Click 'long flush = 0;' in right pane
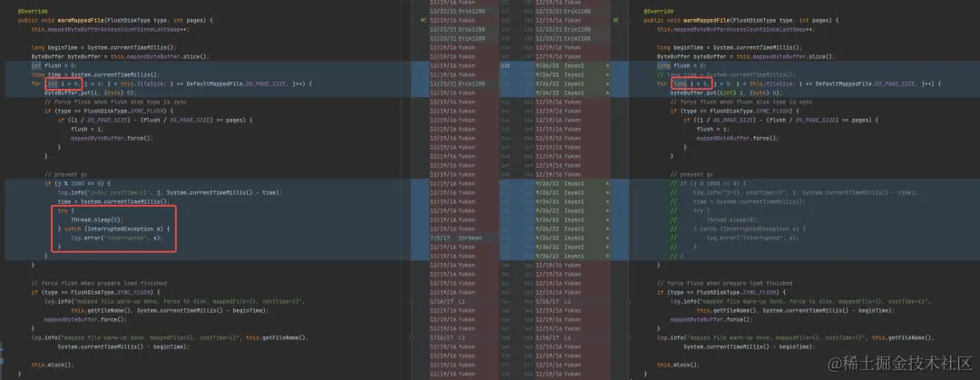The width and height of the screenshot is (980, 380). (x=681, y=65)
